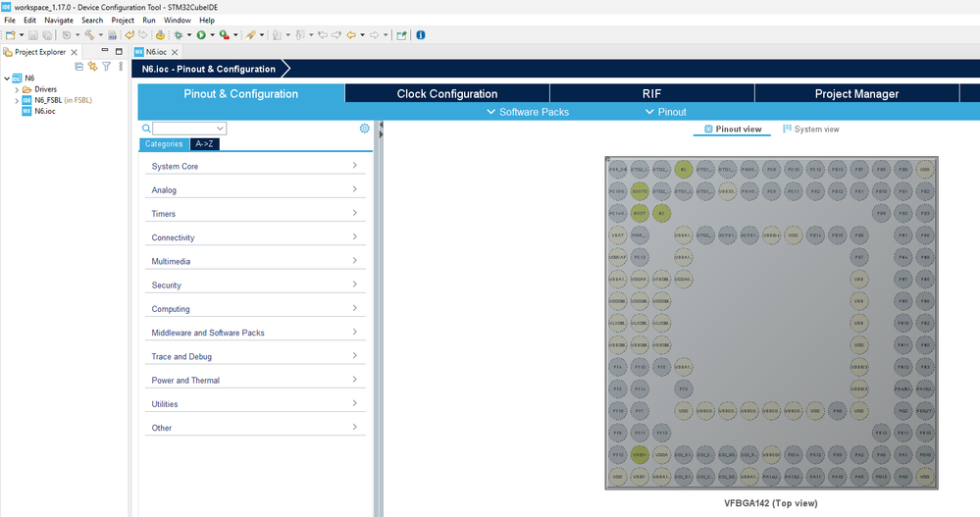Click the search magnifier icon in configuration panel
Screen dimensions: 980x517
click(x=146, y=129)
